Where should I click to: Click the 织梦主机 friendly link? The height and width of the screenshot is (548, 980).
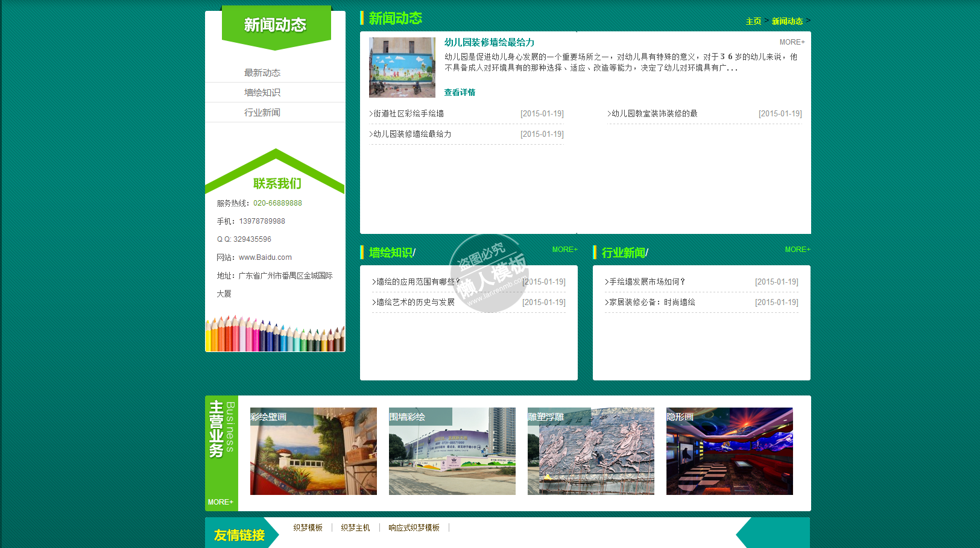pos(355,528)
